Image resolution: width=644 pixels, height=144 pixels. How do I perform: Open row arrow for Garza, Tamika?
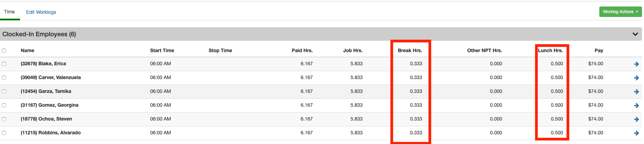click(636, 92)
